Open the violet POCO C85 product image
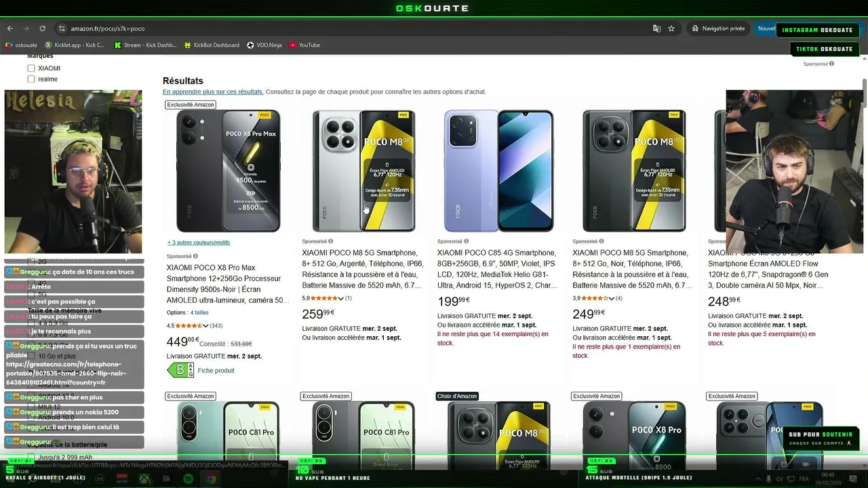The height and width of the screenshot is (488, 868). pyautogui.click(x=499, y=171)
